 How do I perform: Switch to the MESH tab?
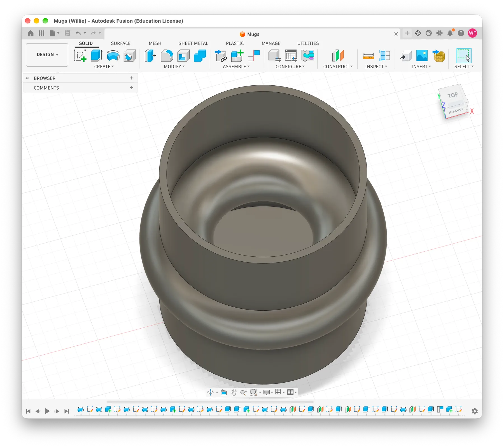155,43
